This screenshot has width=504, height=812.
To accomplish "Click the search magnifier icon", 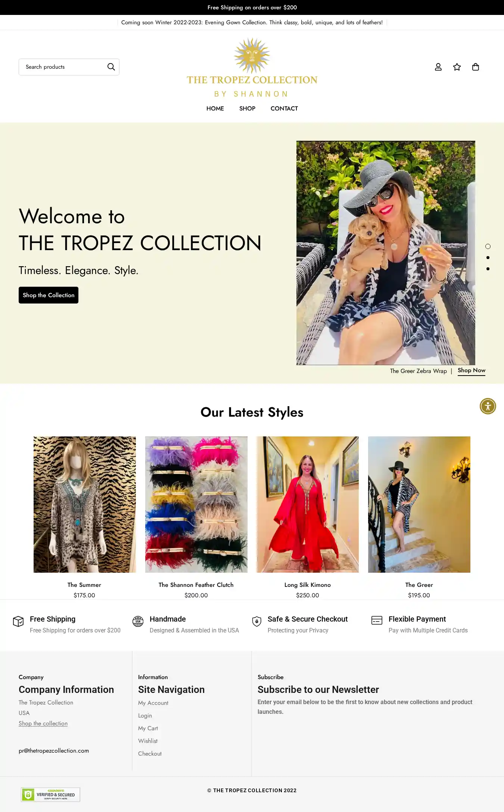I will [111, 67].
